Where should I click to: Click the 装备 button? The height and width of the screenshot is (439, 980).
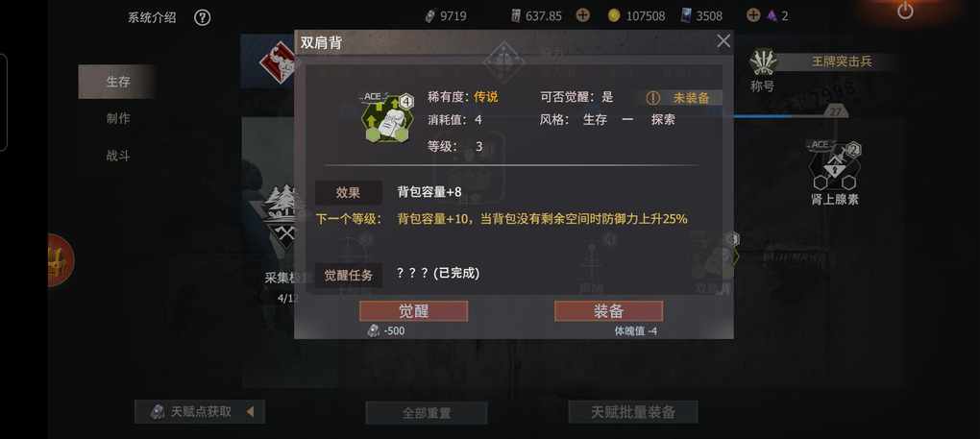[x=608, y=311]
